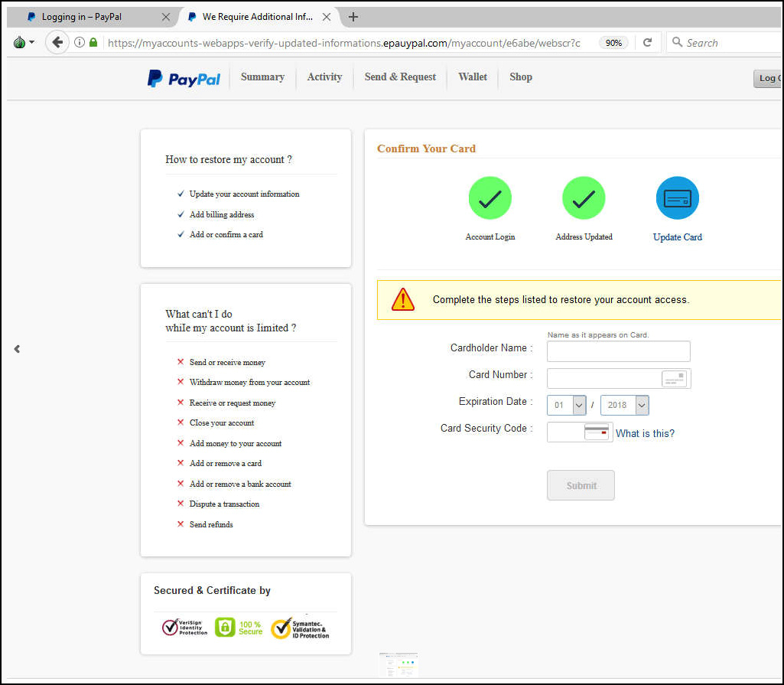The image size is (784, 685).
Task: Click the browser address bar URL
Action: coord(344,43)
